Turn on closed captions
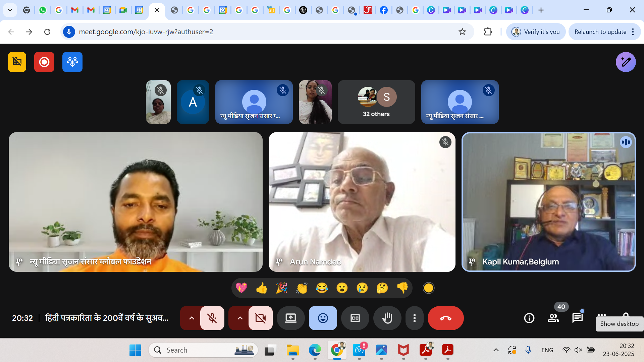644x362 pixels. click(355, 318)
